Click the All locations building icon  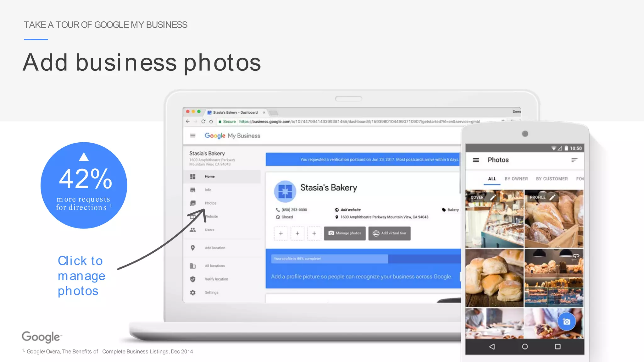click(193, 266)
